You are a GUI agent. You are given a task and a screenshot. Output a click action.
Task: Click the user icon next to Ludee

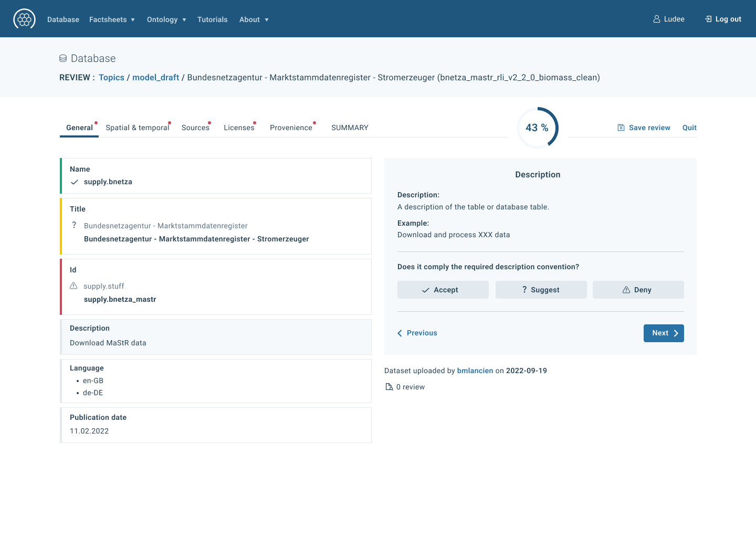click(x=656, y=18)
